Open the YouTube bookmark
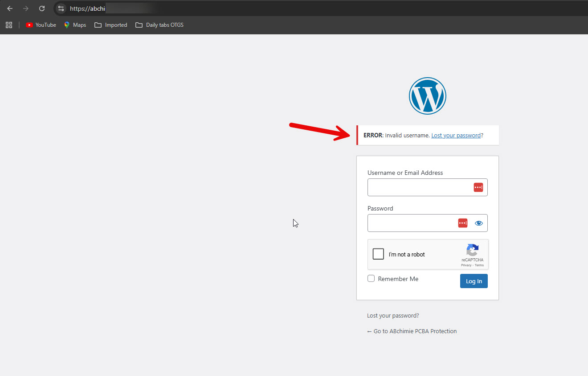The width and height of the screenshot is (588, 376). point(41,25)
